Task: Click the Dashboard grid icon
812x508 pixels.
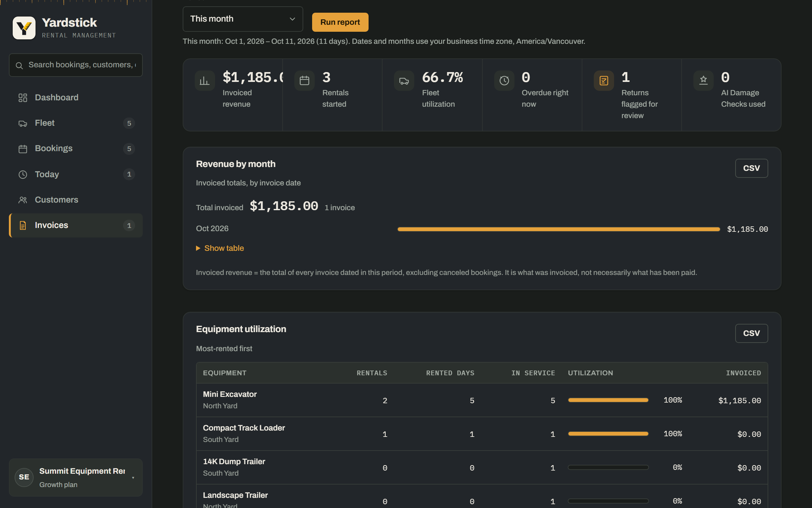Action: 23,98
